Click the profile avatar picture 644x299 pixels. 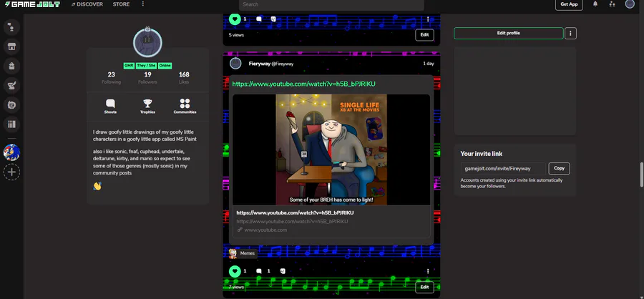tap(147, 42)
